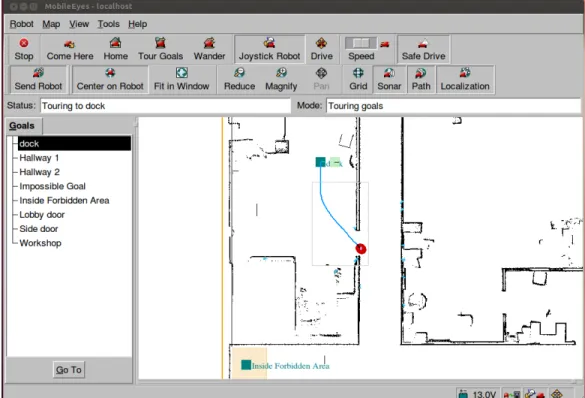Click the Come Here toolbar button
The width and height of the screenshot is (585, 398).
(70, 49)
